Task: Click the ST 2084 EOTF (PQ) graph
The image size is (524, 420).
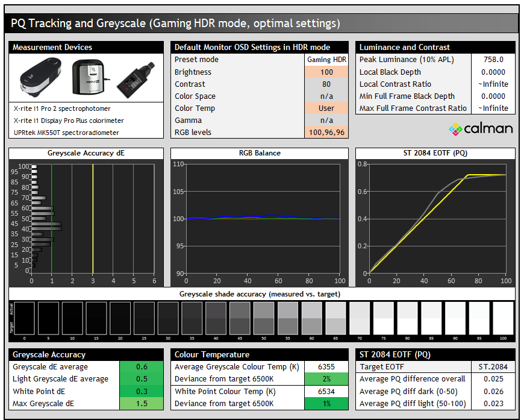Action: coord(435,217)
